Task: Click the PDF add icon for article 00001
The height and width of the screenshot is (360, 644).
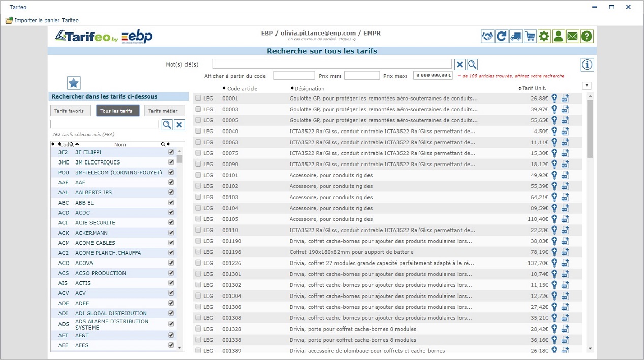Action: coord(565,99)
